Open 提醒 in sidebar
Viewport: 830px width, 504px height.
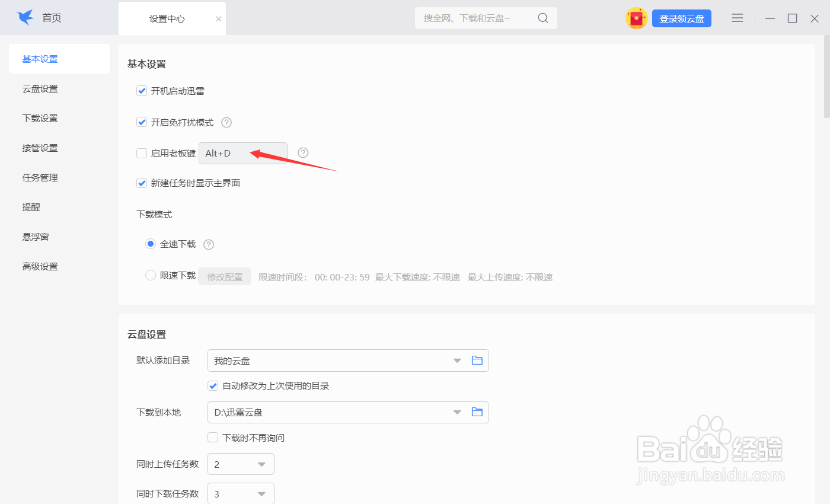(x=59, y=207)
